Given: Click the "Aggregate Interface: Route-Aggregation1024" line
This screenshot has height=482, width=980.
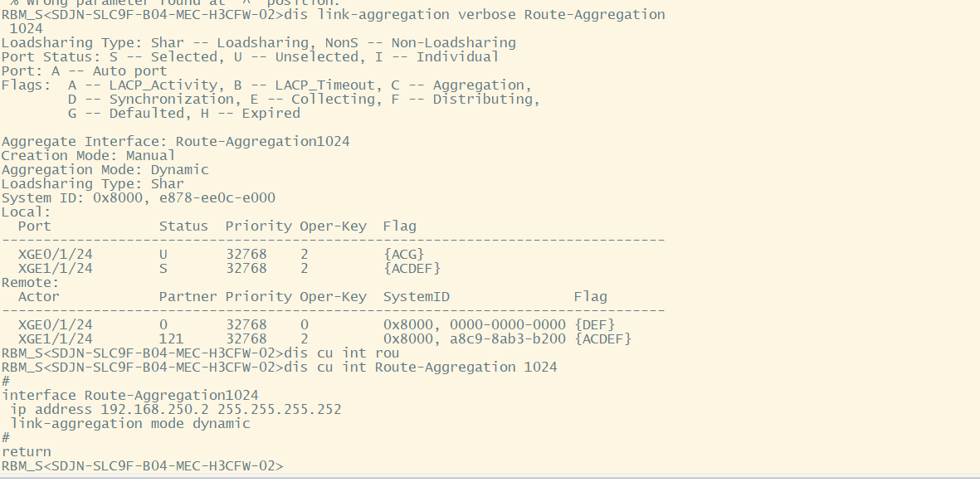Looking at the screenshot, I should pos(175,142).
